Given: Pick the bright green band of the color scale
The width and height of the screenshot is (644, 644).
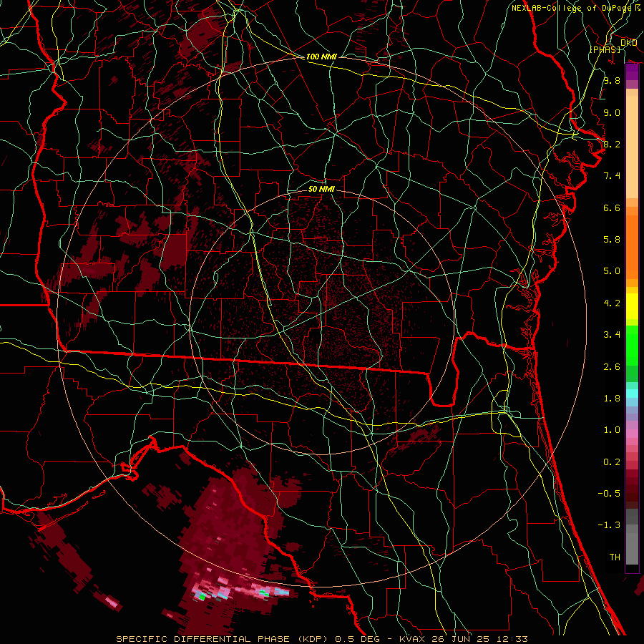Looking at the screenshot, I should click(x=632, y=345).
